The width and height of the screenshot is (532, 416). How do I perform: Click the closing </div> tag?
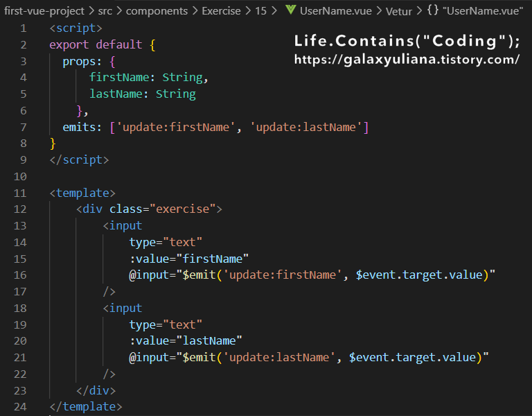[96, 390]
